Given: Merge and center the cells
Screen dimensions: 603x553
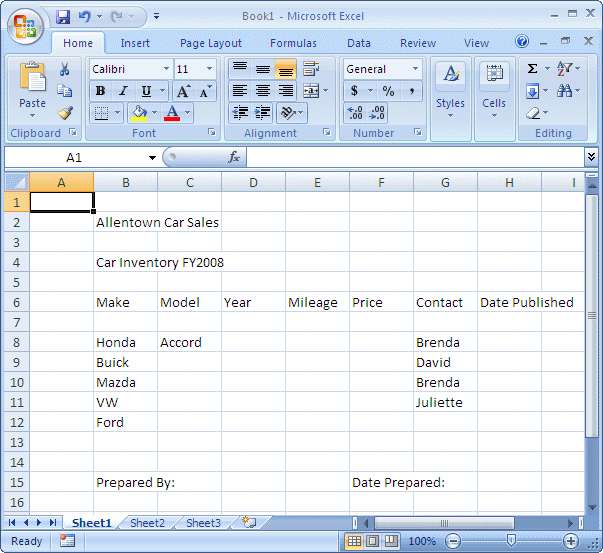Looking at the screenshot, I should tap(311, 91).
